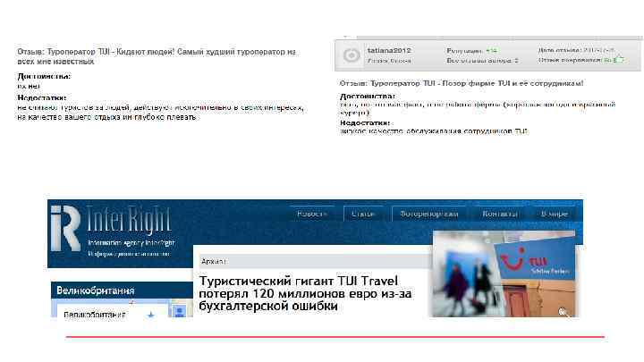Open the Новости tab
This screenshot has width=644, height=362.
[312, 214]
